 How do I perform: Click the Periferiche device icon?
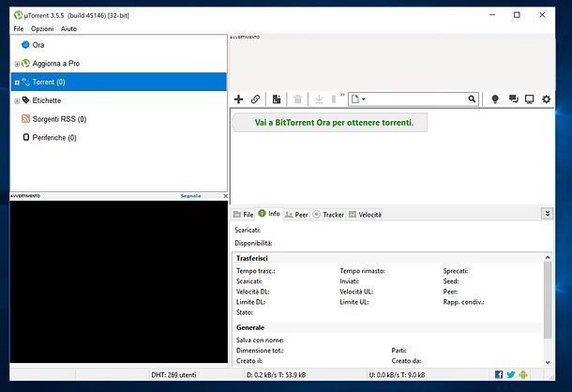pyautogui.click(x=26, y=137)
